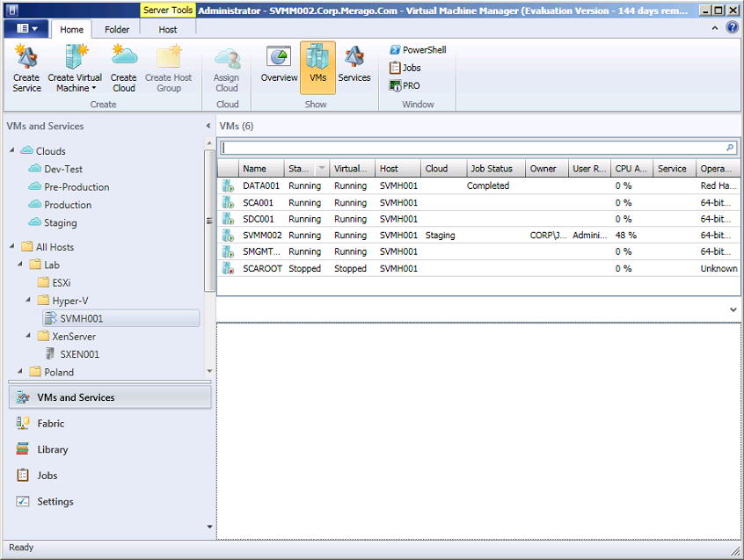Select the SDC001 virtual machine icon
The width and height of the screenshot is (744, 560).
coord(229,219)
